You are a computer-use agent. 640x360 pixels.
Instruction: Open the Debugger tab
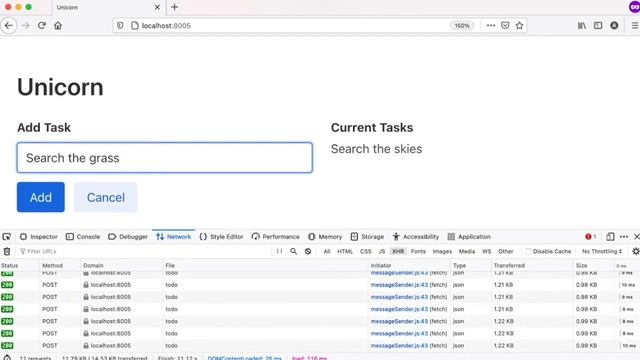(x=128, y=237)
